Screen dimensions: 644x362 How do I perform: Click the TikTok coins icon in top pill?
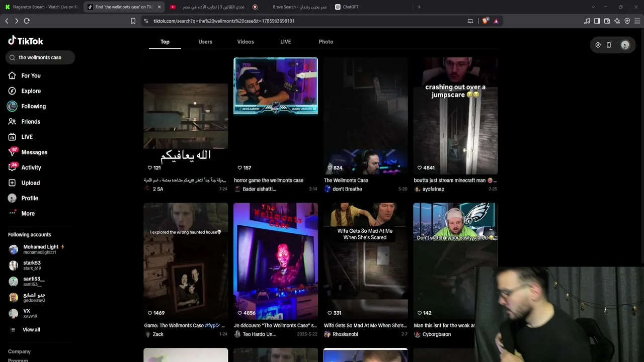[598, 45]
